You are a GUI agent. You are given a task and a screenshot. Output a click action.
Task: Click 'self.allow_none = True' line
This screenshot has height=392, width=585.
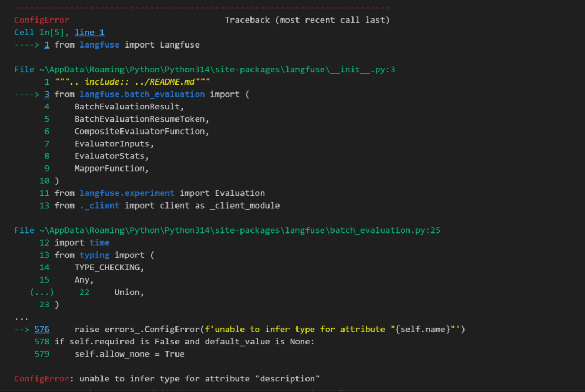129,354
